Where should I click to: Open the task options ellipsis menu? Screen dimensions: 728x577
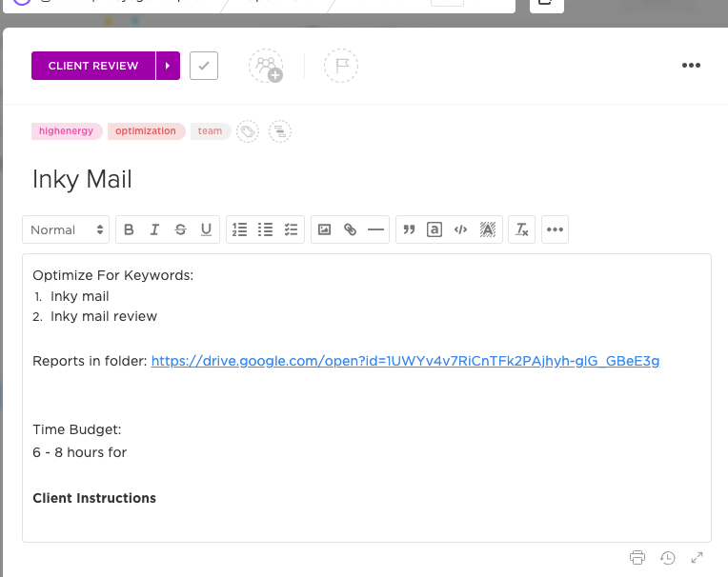pyautogui.click(x=691, y=66)
